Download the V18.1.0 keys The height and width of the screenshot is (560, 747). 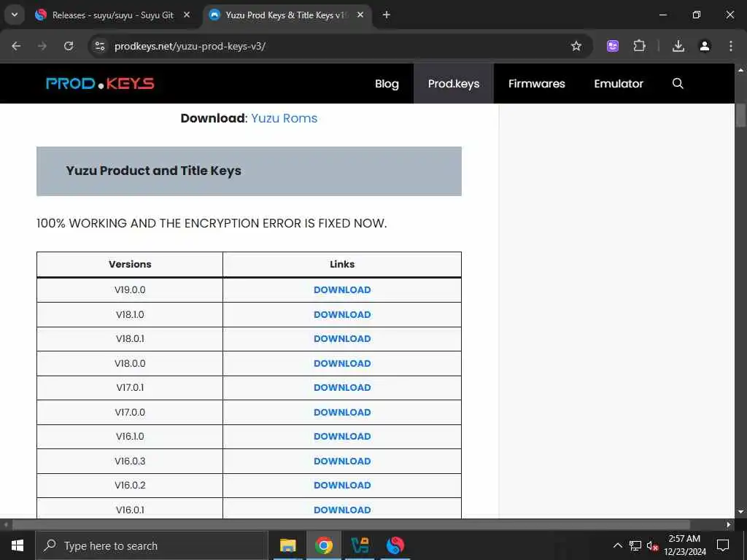[342, 314]
